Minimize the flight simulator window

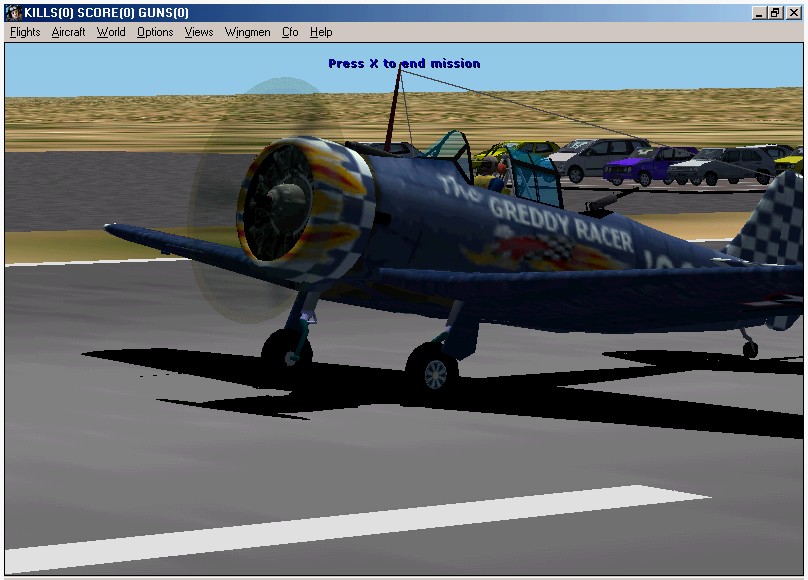click(x=758, y=13)
